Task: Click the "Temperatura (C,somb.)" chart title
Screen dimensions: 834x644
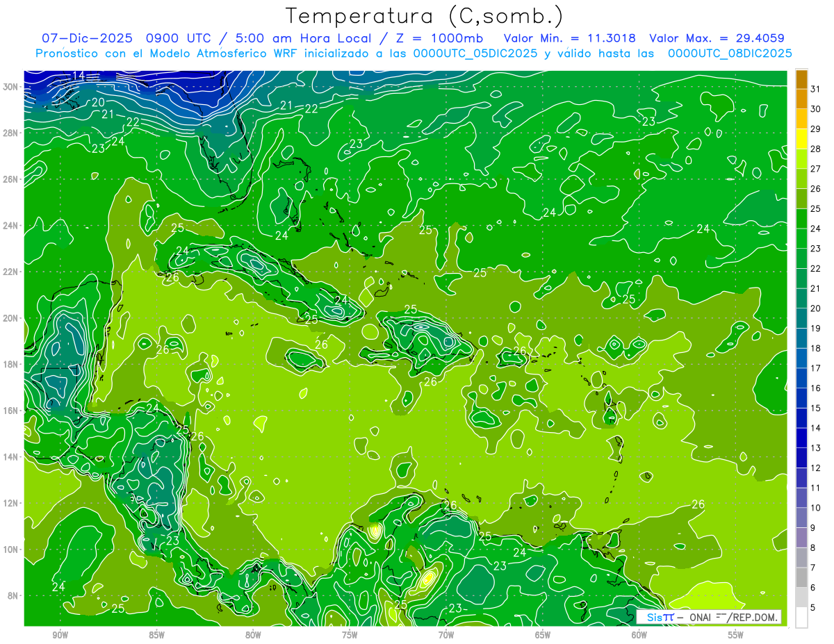Action: click(x=424, y=16)
